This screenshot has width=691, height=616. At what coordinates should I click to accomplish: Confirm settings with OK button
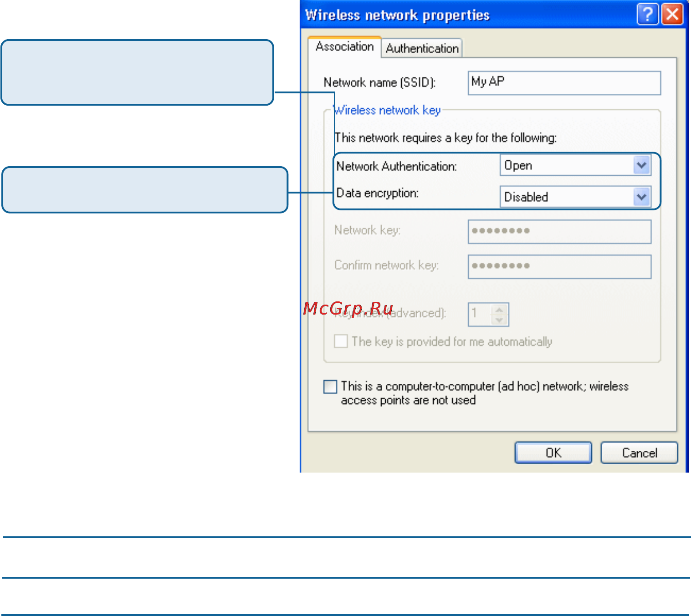tap(553, 453)
